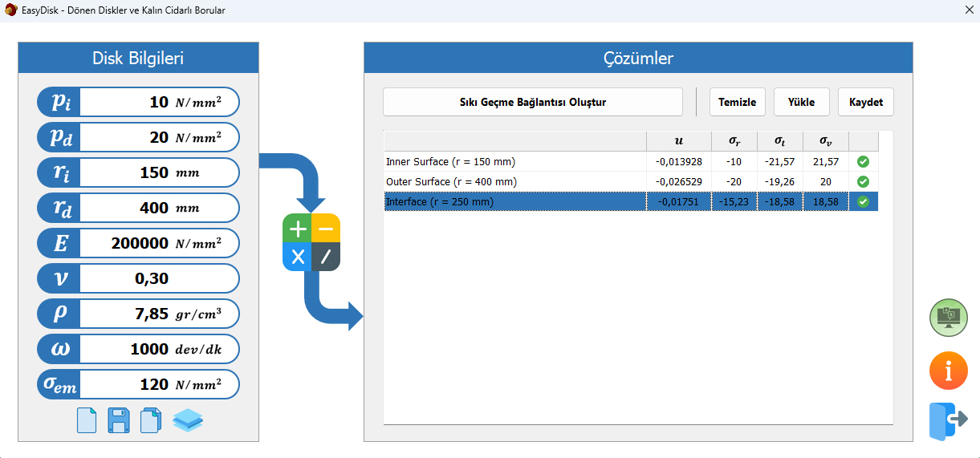
Task: Click the Yükle button
Action: point(801,103)
